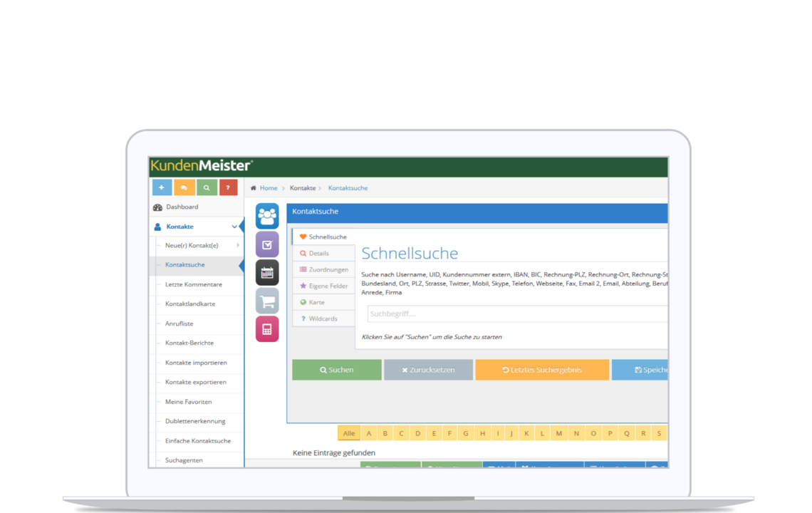The width and height of the screenshot is (812, 513).
Task: Filter contacts by letter K
Action: (x=526, y=433)
